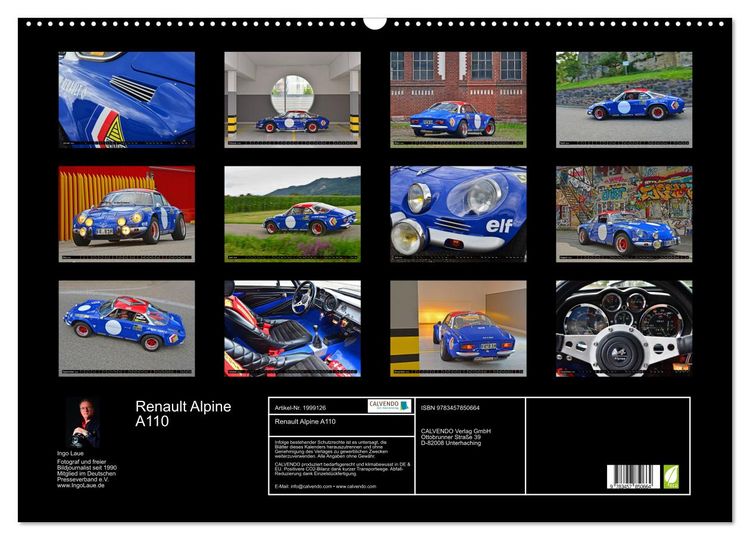750x540 pixels.
Task: Click the green leaf eco icon
Action: [x=671, y=476]
